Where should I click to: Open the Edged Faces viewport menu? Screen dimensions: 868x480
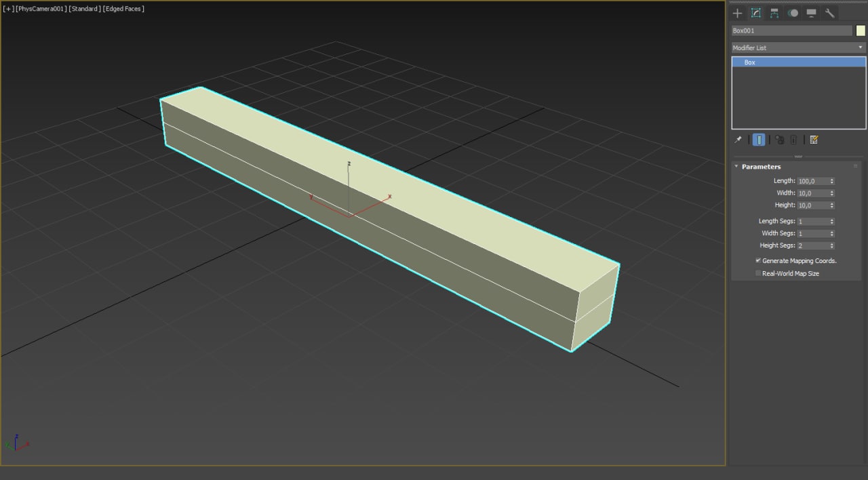coord(123,9)
